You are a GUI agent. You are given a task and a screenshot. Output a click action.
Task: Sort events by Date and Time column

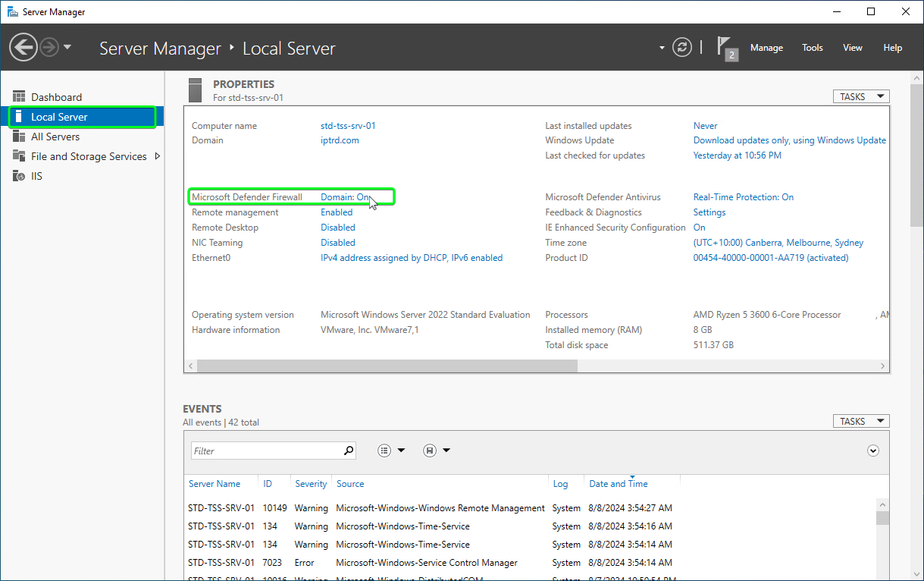coord(619,484)
